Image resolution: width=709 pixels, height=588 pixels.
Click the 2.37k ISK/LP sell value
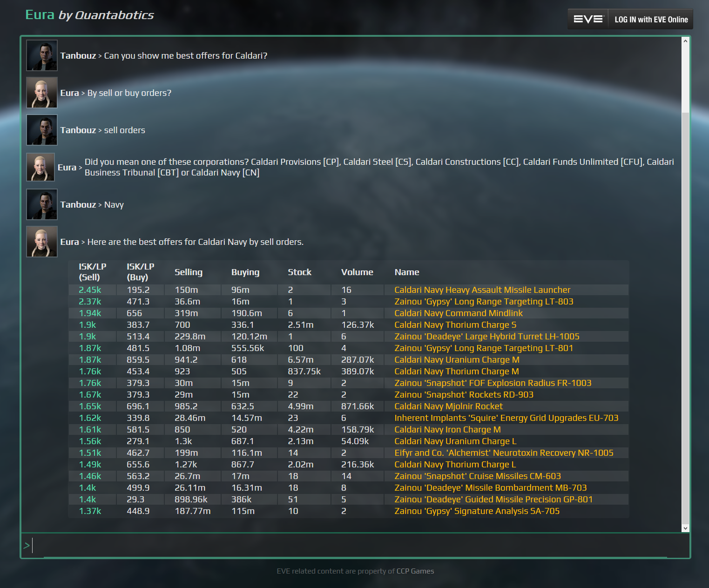click(x=90, y=301)
